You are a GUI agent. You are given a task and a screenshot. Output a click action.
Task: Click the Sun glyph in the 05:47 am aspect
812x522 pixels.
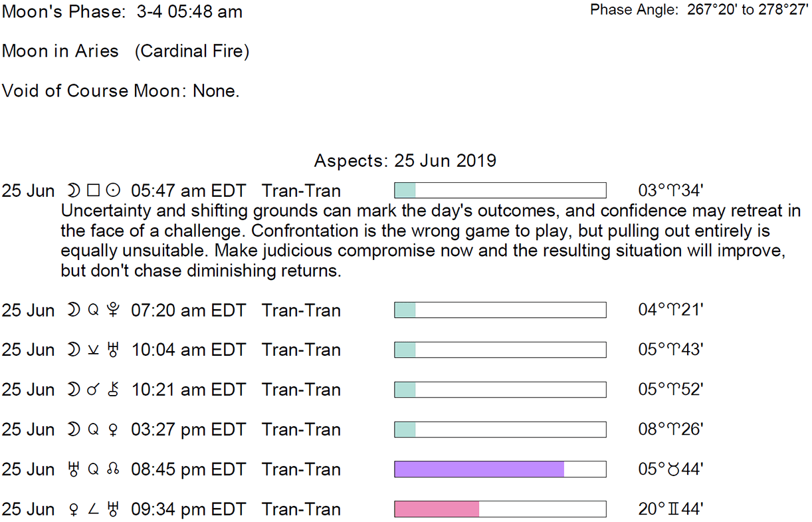click(x=114, y=192)
